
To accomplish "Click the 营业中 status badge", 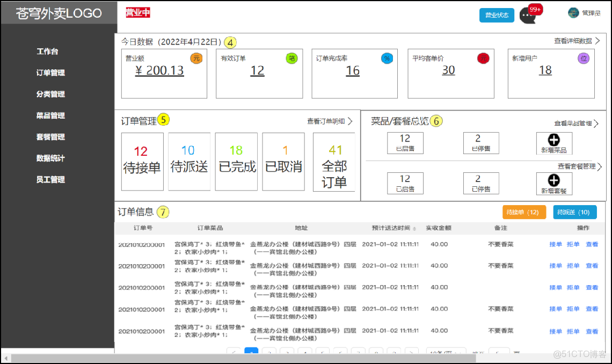I will (138, 12).
